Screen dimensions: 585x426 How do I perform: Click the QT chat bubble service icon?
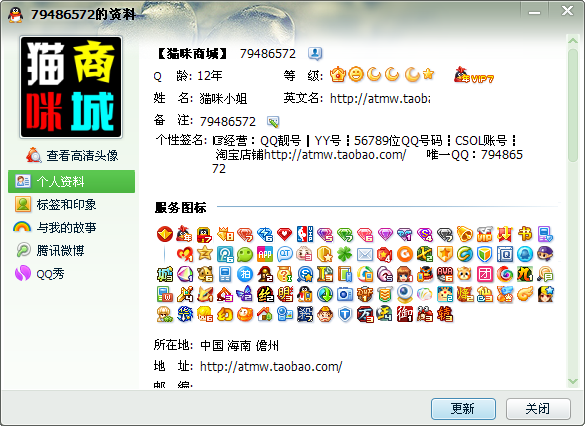285,254
